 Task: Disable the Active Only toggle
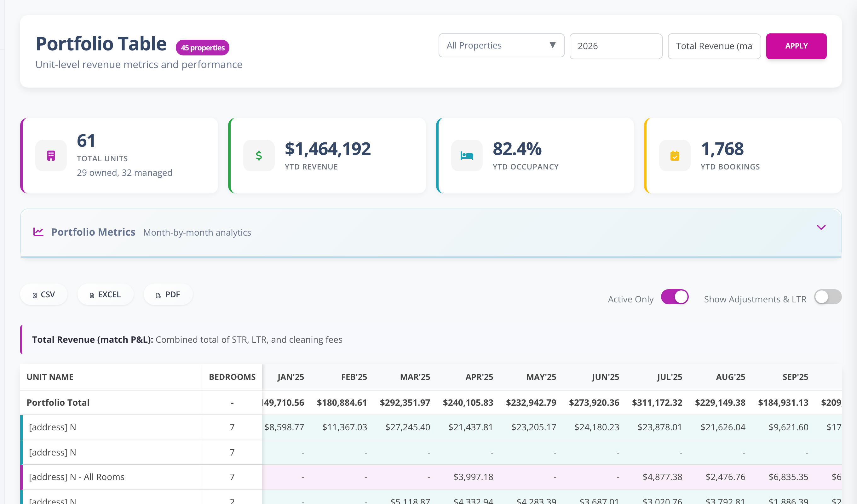pyautogui.click(x=675, y=297)
